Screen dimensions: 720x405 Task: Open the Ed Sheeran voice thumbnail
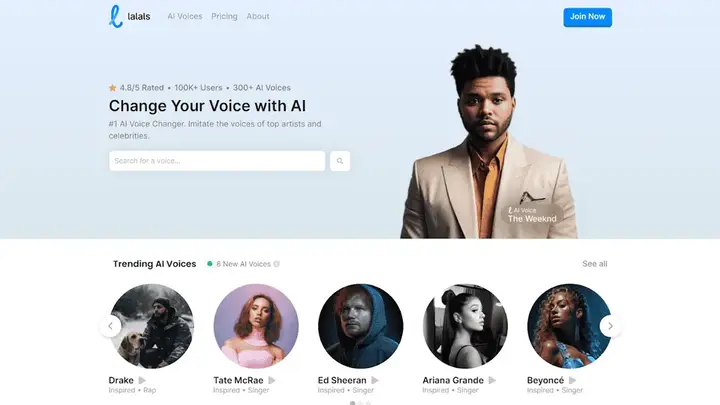coord(360,326)
